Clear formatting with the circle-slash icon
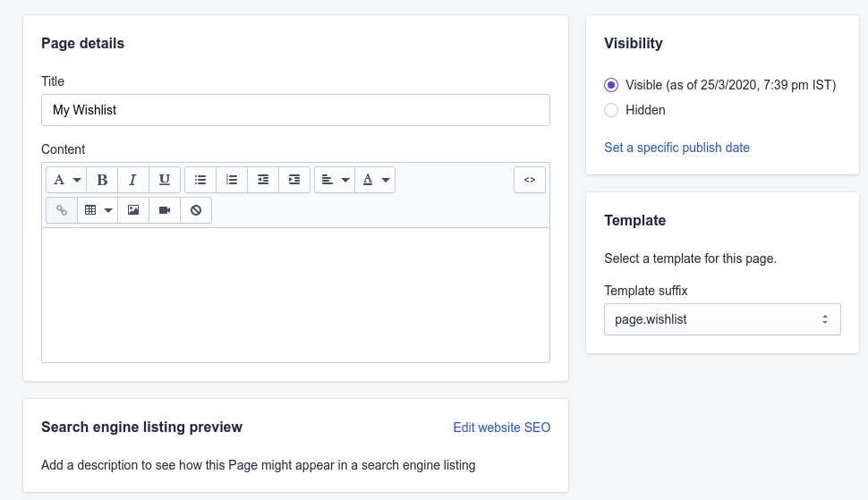The image size is (868, 500). (x=196, y=210)
